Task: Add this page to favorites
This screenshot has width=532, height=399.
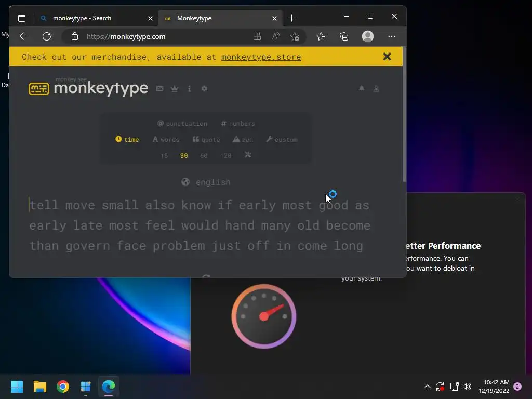Action: 295,36
